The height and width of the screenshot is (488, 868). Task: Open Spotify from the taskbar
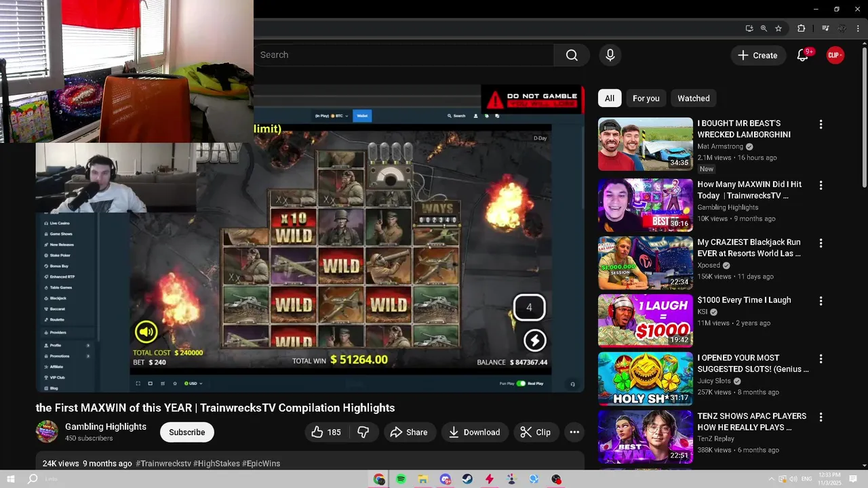point(401,479)
